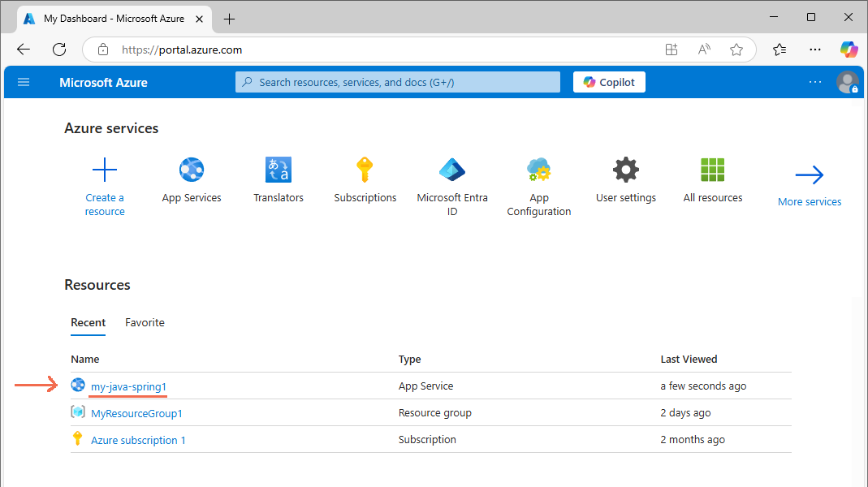868x487 pixels.
Task: Open User settings gear icon
Action: click(x=626, y=170)
